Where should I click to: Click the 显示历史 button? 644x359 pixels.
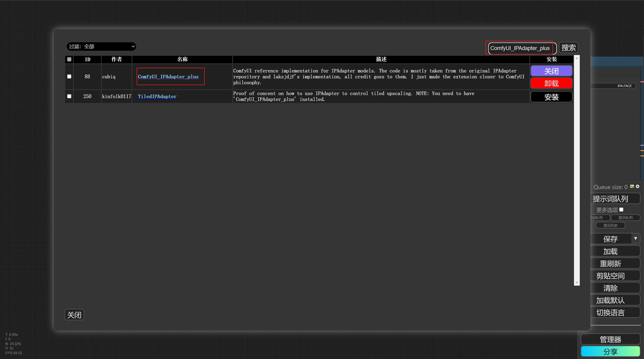click(x=611, y=225)
